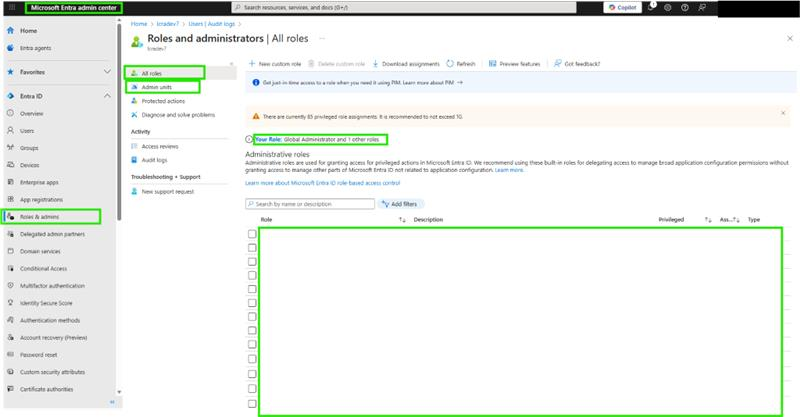Open the notifications bell in the top bar
Image resolution: width=800 pixels, height=417 pixels.
pyautogui.click(x=652, y=7)
